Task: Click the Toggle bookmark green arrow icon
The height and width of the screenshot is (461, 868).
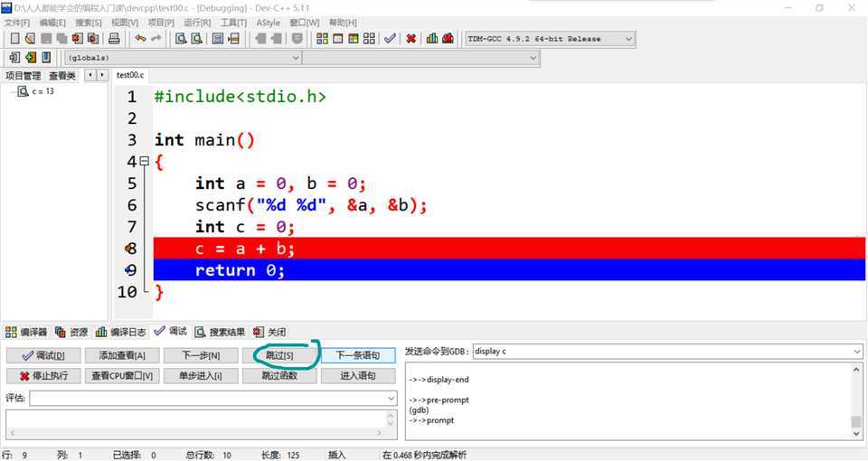Action: point(31,57)
